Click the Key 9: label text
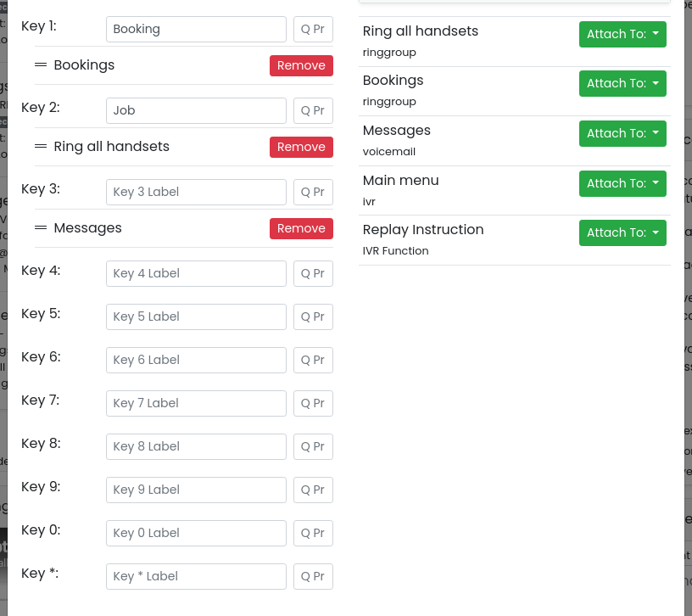 coord(41,487)
